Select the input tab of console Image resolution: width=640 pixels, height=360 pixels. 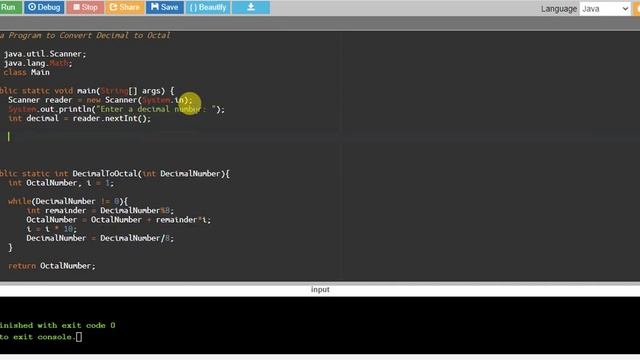click(320, 289)
